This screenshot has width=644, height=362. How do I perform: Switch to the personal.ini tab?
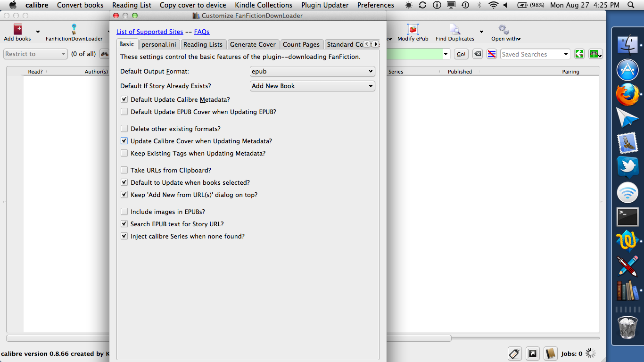[160, 44]
